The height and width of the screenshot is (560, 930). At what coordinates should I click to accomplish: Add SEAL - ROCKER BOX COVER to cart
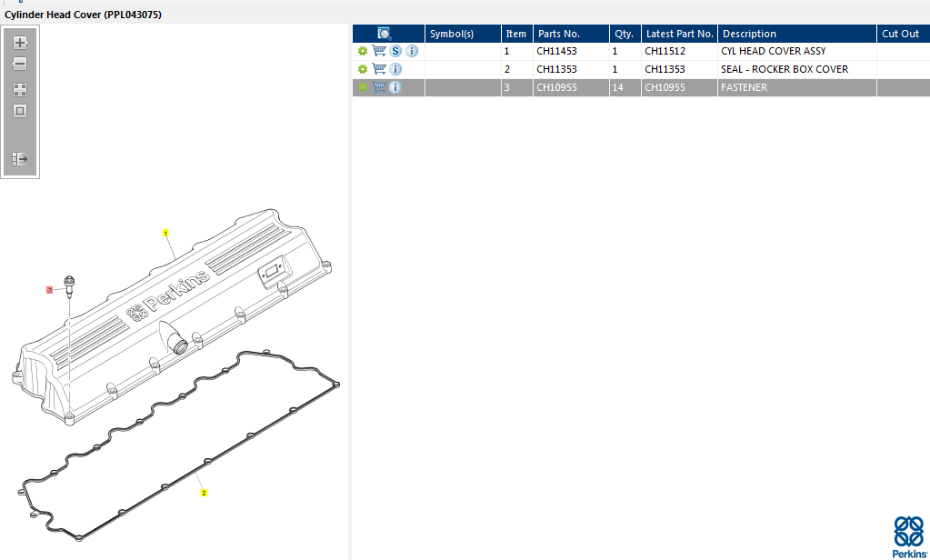(379, 69)
